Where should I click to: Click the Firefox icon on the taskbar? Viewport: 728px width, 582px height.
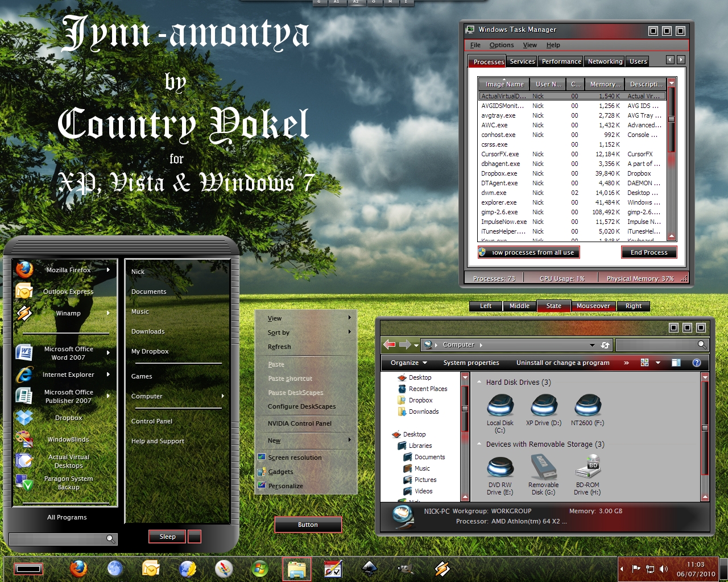tap(78, 568)
